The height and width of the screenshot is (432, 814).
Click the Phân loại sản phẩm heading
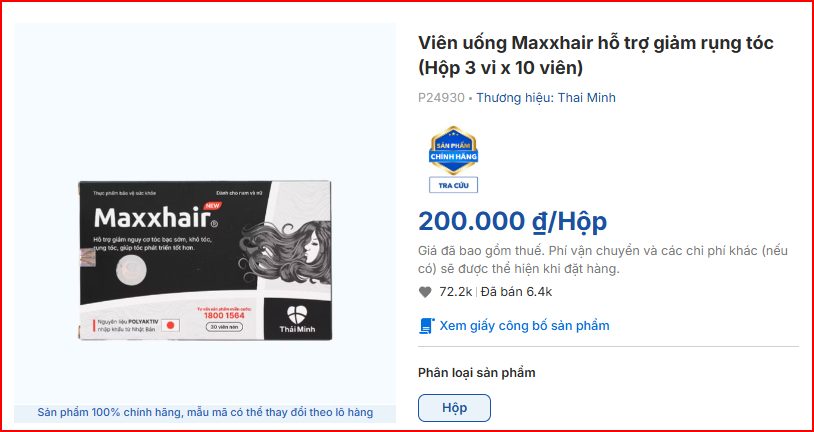(477, 373)
